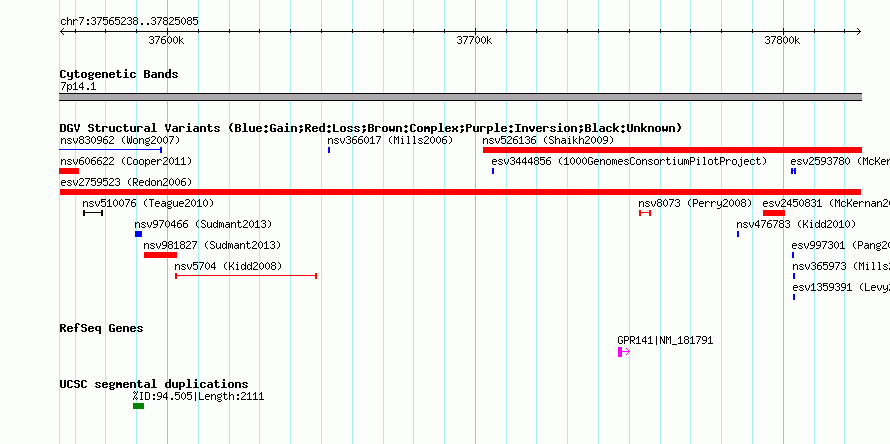The image size is (890, 444).
Task: Open the nsv476783 (Kidd2010) label
Action: point(796,225)
